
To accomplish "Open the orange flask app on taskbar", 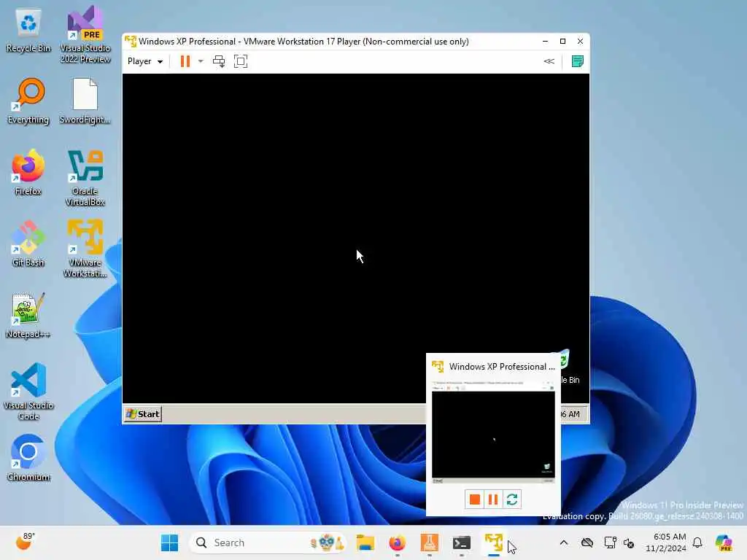I will pyautogui.click(x=429, y=542).
